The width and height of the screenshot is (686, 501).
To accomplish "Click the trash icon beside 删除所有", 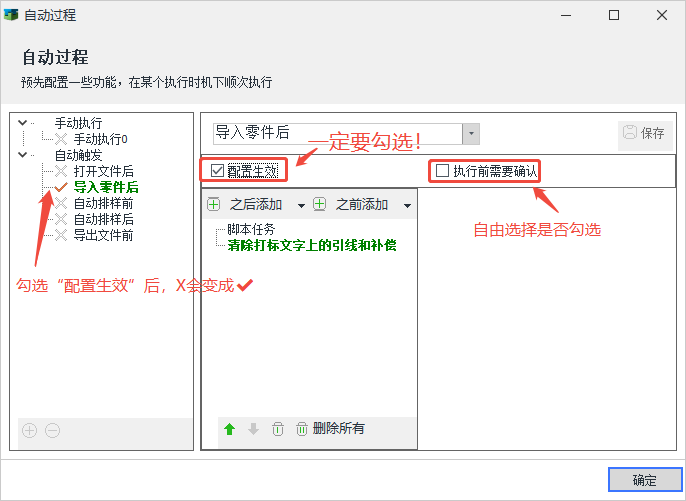I will pos(302,429).
